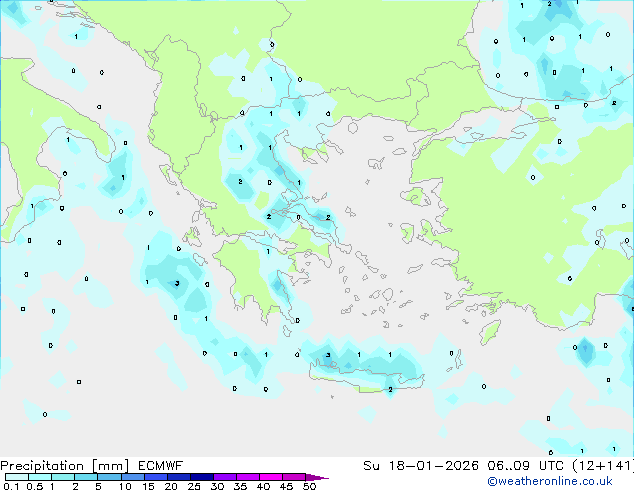The height and width of the screenshot is (490, 634).
Task: Select the legend swatch between 2 and 5
Action: (86, 477)
